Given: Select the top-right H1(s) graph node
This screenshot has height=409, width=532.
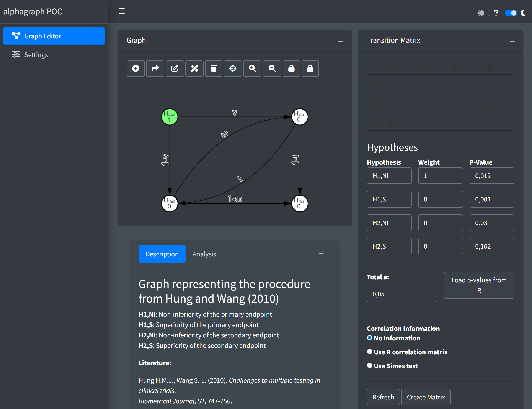Looking at the screenshot, I should 300,117.
